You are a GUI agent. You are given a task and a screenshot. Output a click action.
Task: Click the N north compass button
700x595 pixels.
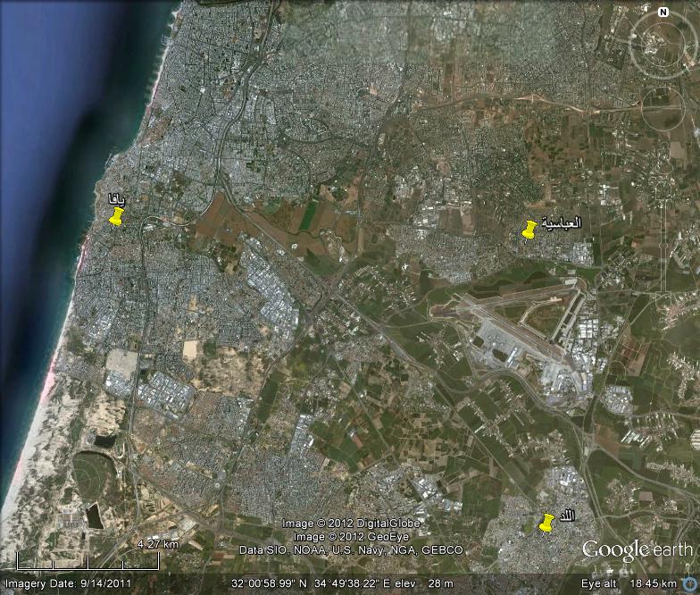pyautogui.click(x=662, y=13)
